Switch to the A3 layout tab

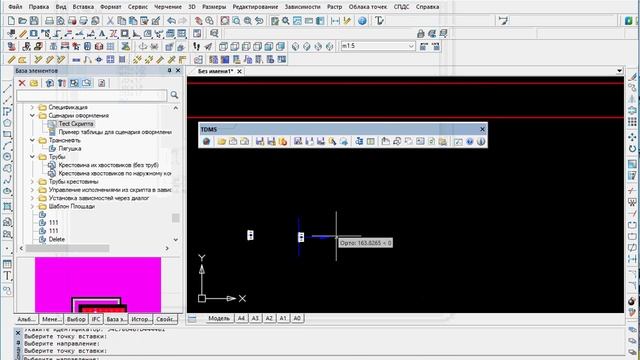(x=255, y=318)
